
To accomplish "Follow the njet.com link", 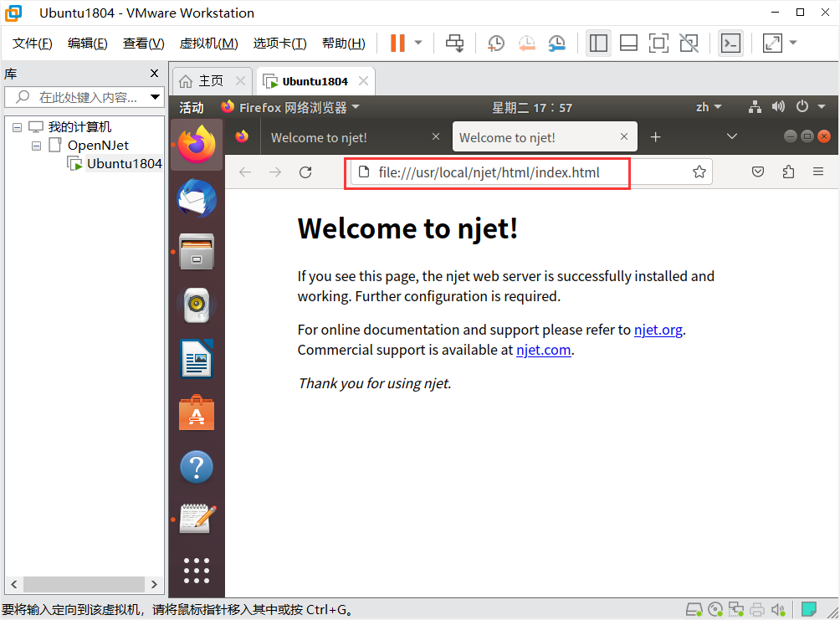I will (543, 350).
